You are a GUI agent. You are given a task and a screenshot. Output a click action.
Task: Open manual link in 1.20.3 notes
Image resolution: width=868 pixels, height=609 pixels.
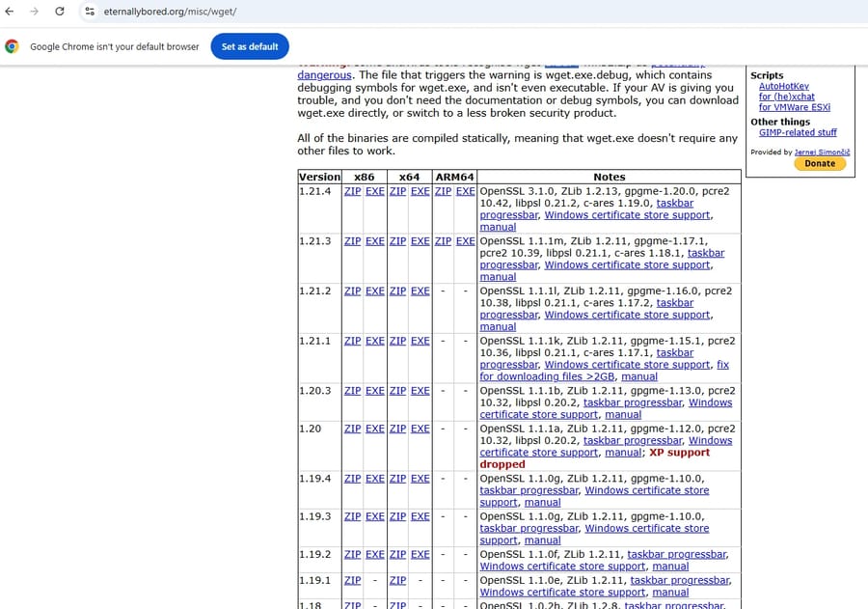623,414
